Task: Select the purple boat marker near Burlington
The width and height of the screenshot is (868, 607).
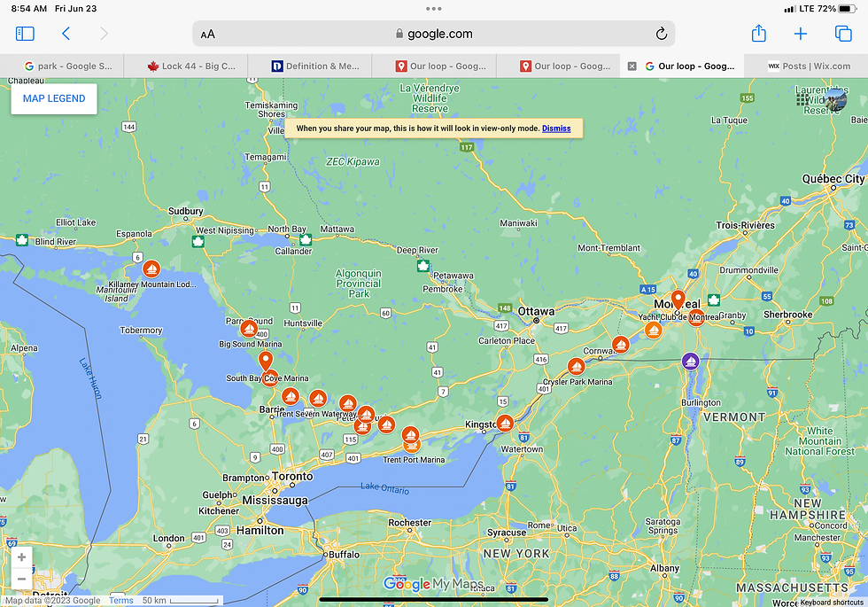Action: point(690,362)
